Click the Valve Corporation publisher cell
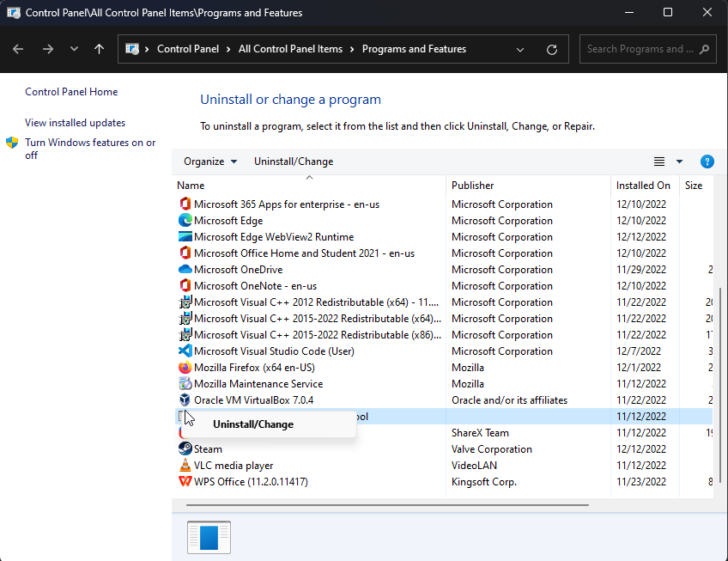 (492, 449)
